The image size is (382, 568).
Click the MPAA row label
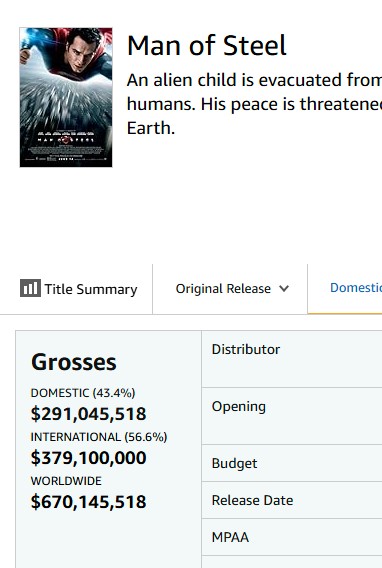click(230, 537)
